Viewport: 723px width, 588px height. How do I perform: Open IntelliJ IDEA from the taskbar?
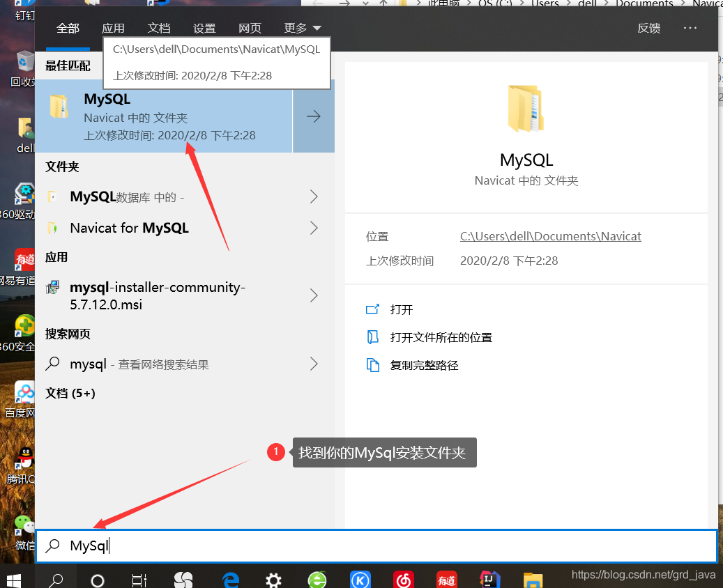(489, 580)
